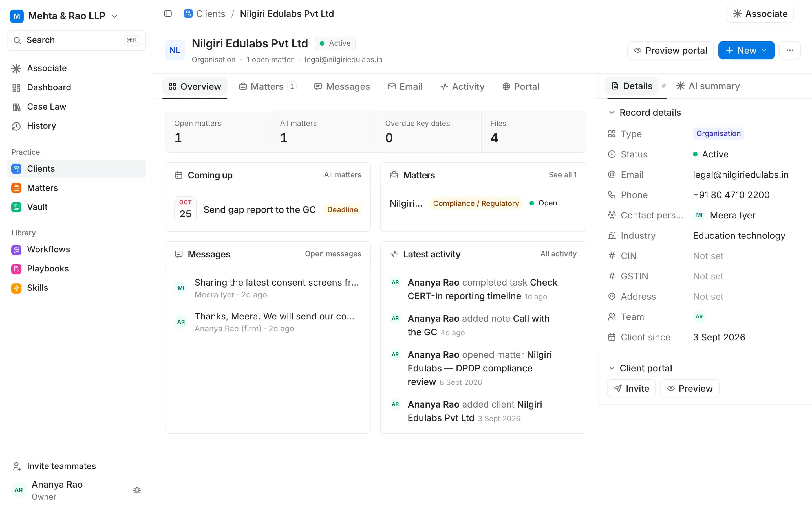
Task: Switch to the Matters tab
Action: (268, 87)
